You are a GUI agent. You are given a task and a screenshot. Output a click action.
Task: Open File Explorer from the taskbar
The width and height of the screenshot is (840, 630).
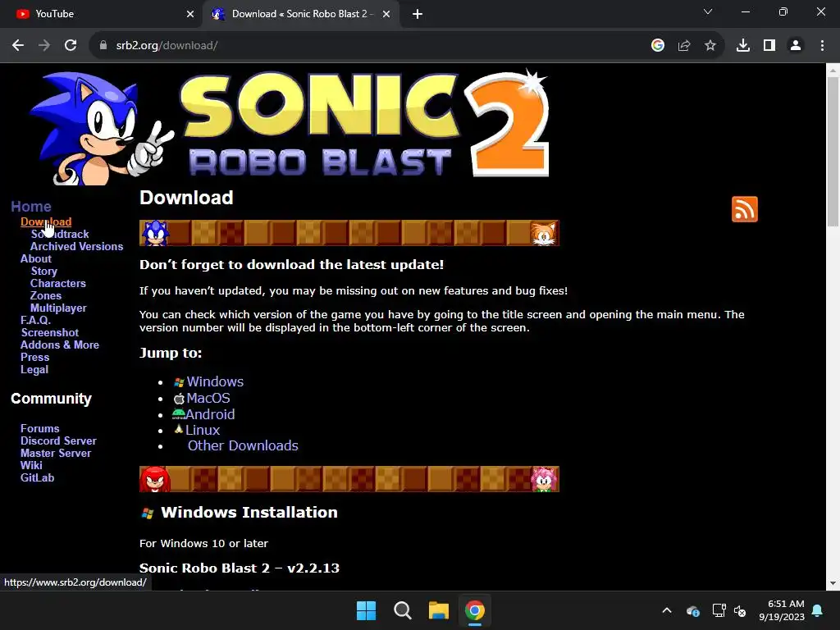439,610
